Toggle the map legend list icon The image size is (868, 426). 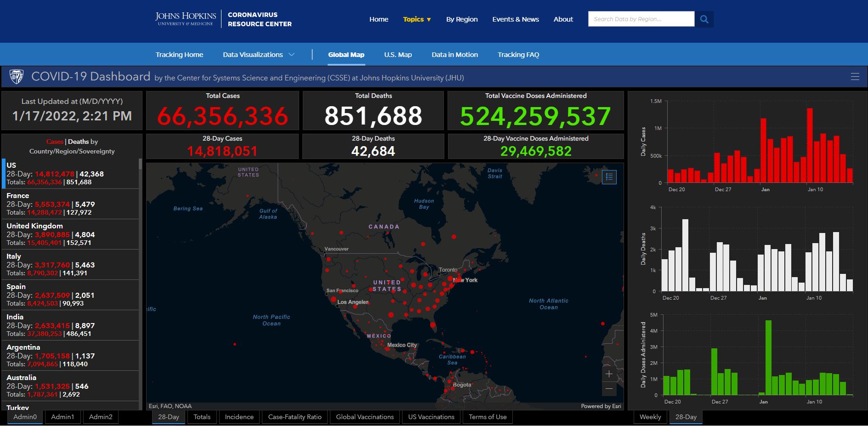609,177
